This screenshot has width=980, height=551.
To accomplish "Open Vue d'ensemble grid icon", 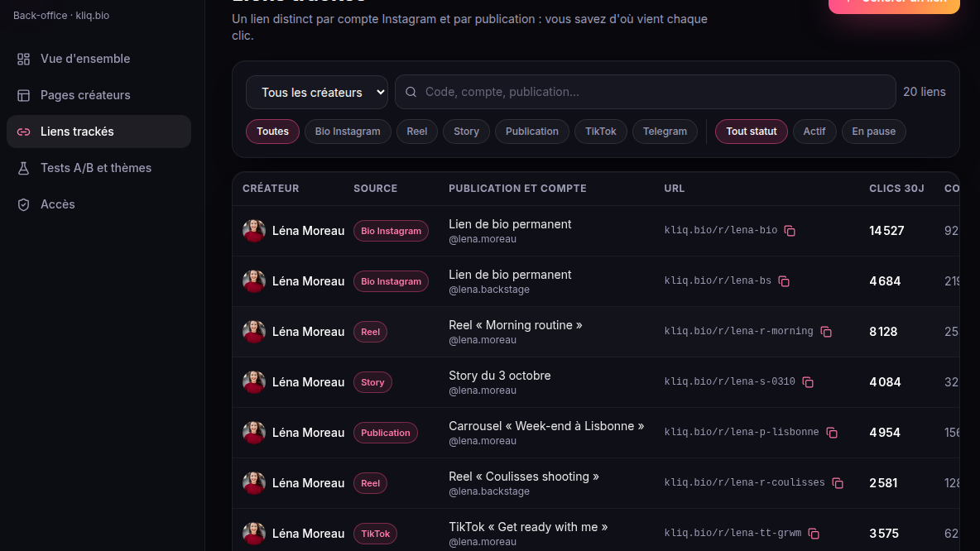I will click(23, 59).
